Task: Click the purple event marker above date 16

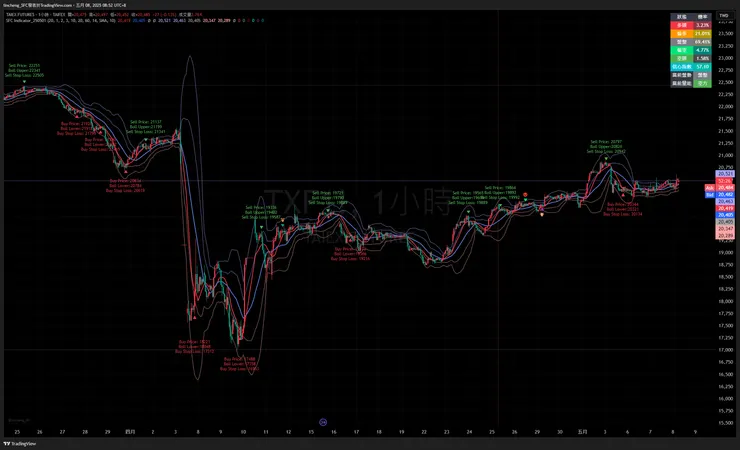Action: click(x=323, y=422)
